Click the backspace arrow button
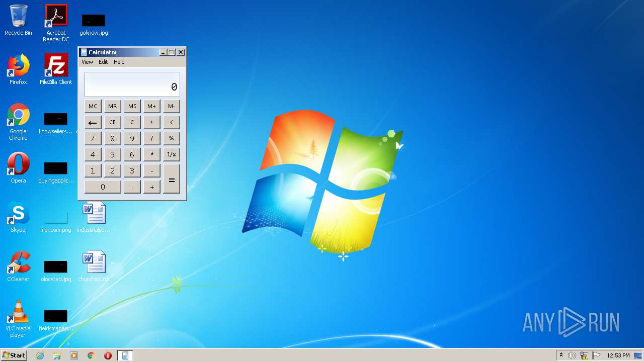Screen dimensions: 644x362 (x=93, y=122)
